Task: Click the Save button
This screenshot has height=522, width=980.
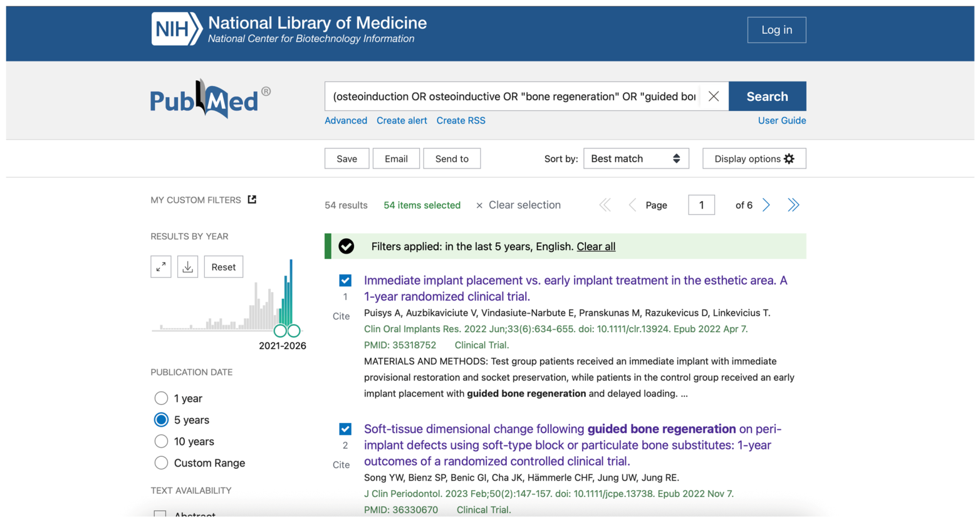Action: point(347,159)
